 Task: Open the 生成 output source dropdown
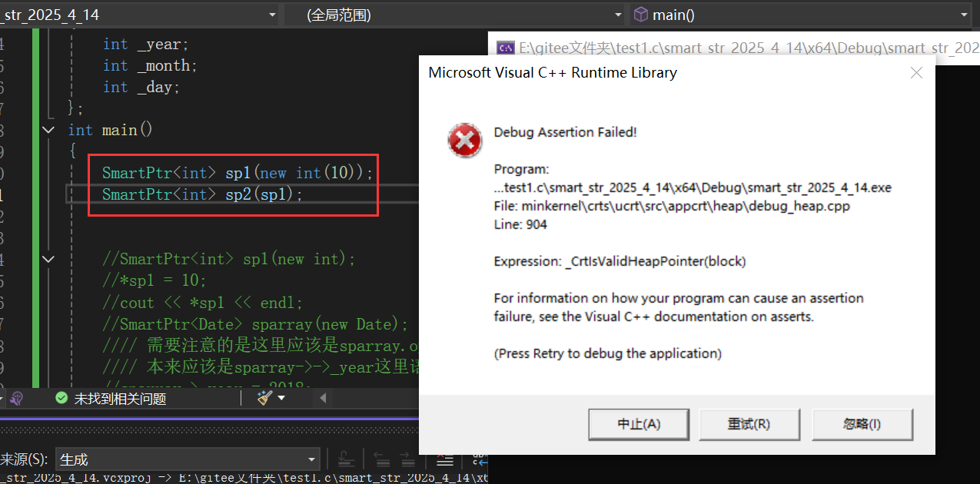(x=188, y=459)
